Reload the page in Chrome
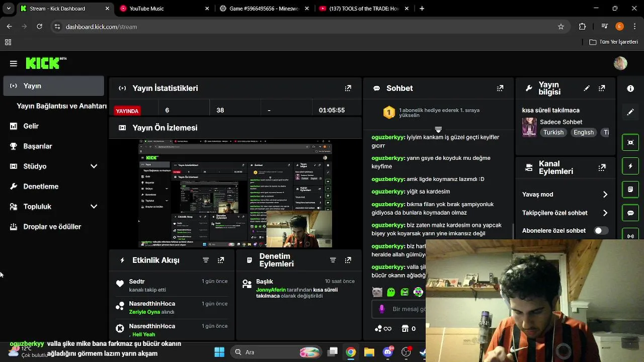Image resolution: width=644 pixels, height=362 pixels. (x=39, y=27)
